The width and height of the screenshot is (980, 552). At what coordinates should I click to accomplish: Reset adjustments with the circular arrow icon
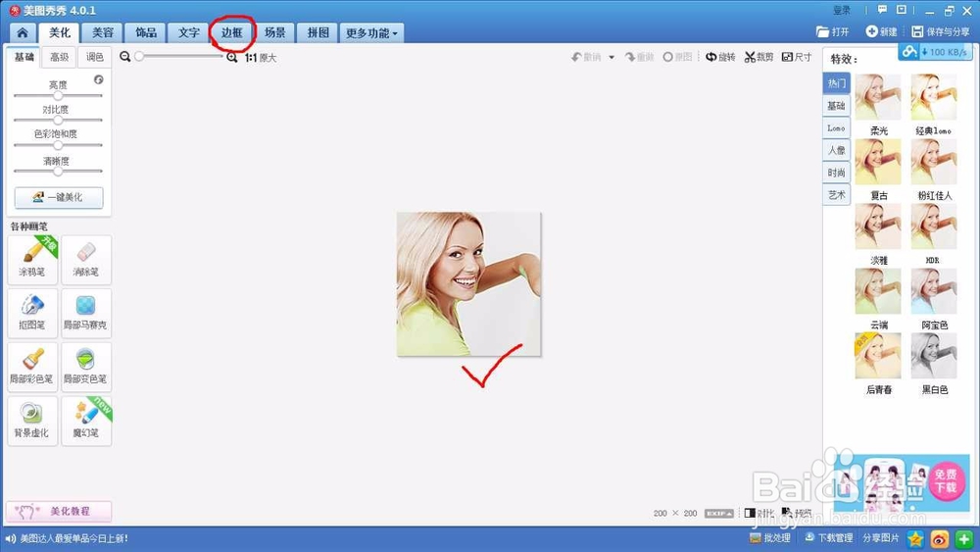point(99,79)
